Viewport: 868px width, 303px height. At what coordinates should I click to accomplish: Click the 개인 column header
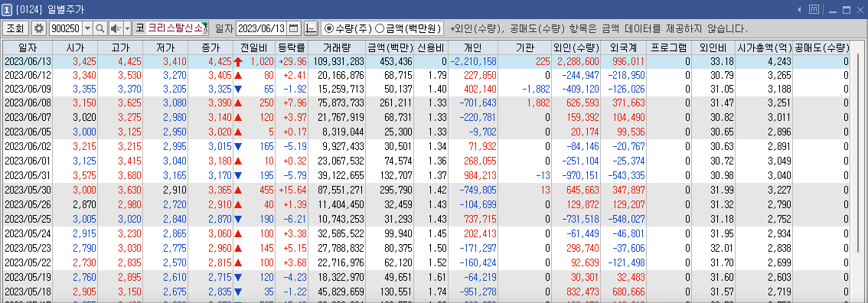coord(473,48)
